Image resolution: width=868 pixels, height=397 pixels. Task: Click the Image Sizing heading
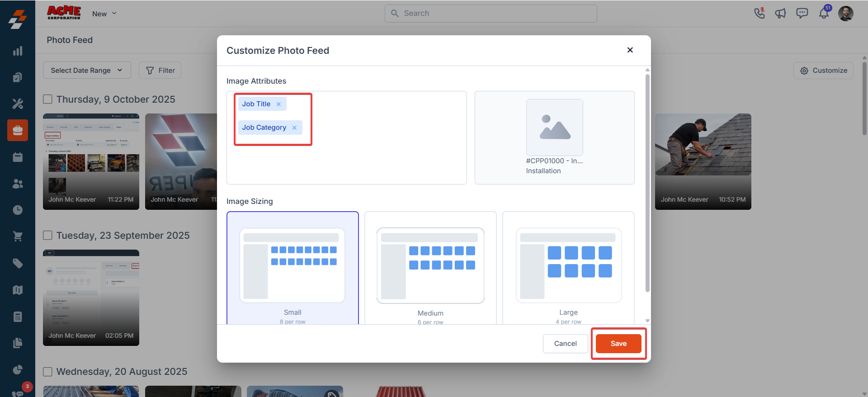(250, 201)
